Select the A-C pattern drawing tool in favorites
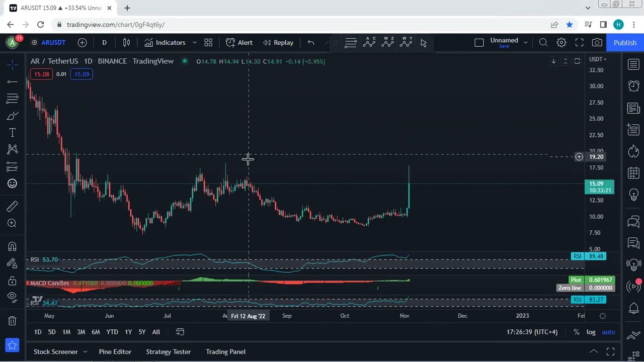This screenshot has width=644, height=362. tap(369, 42)
